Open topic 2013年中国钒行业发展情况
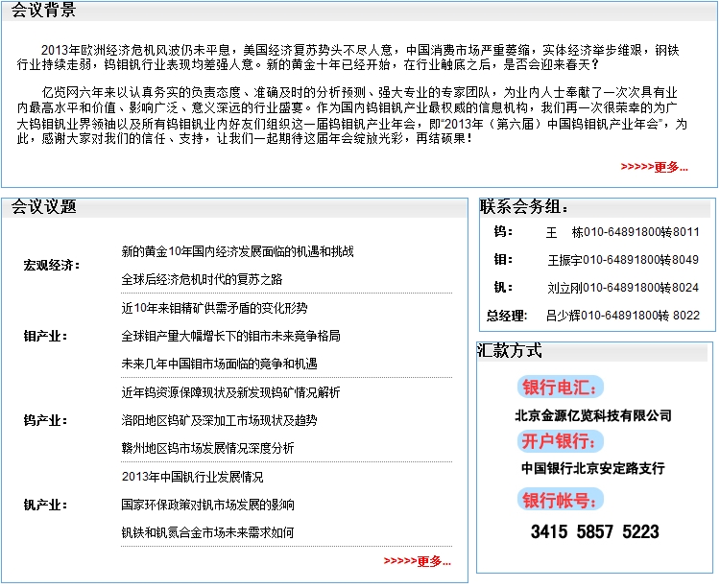 192,477
